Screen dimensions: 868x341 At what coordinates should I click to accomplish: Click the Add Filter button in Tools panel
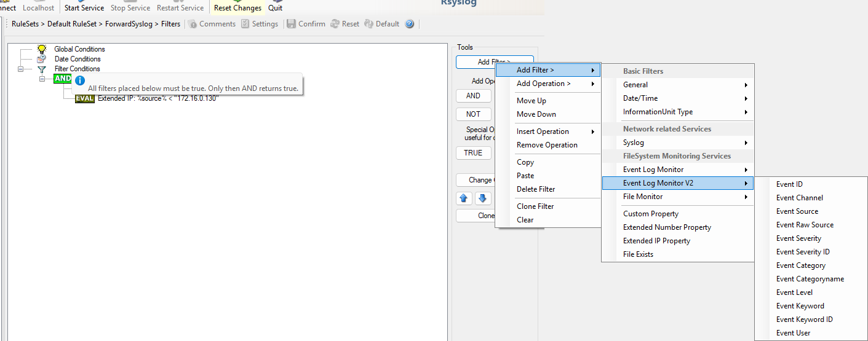(x=495, y=62)
